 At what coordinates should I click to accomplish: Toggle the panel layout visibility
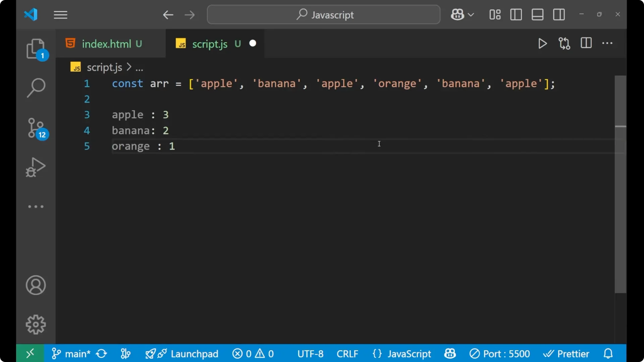coord(537,14)
